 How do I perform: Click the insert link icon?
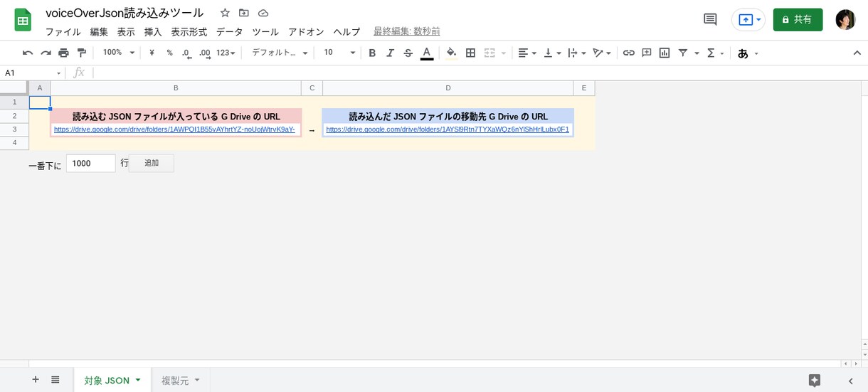pos(629,53)
